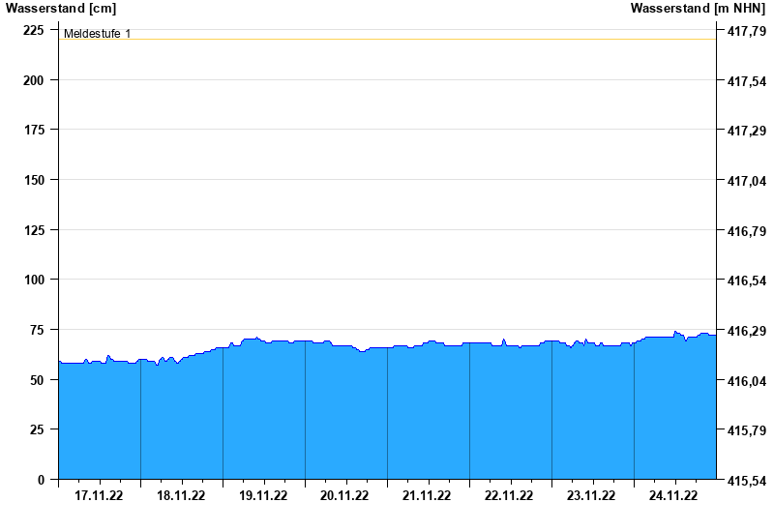Choose the 22.11.22 date on the x-axis
The height and width of the screenshot is (532, 774).
(510, 496)
